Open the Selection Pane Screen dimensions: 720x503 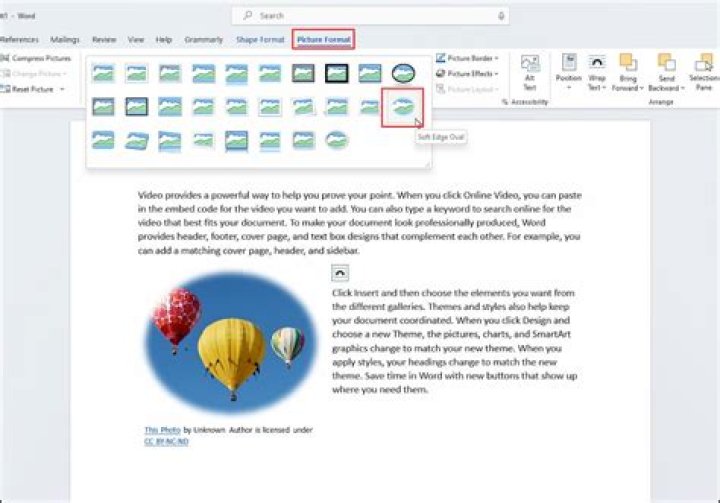coord(704,73)
